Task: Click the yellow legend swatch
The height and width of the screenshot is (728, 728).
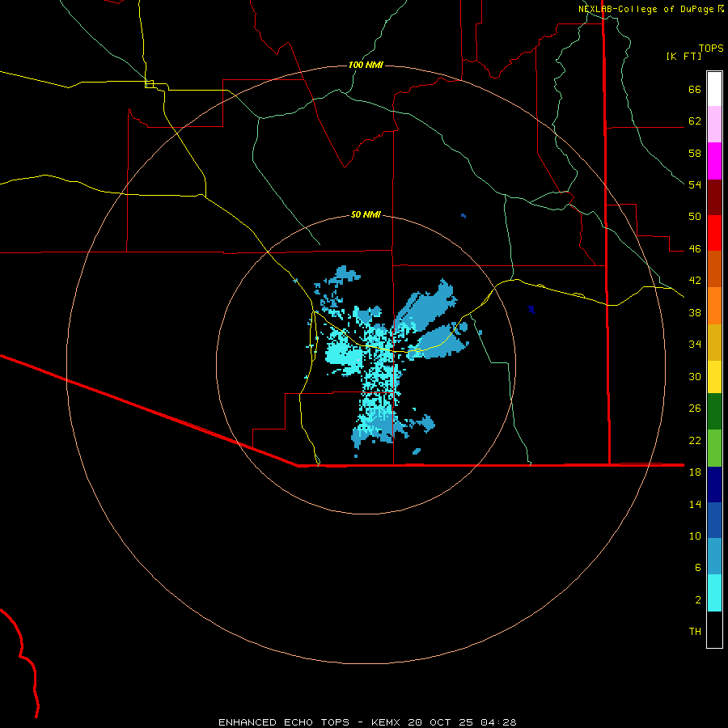Action: 714,377
